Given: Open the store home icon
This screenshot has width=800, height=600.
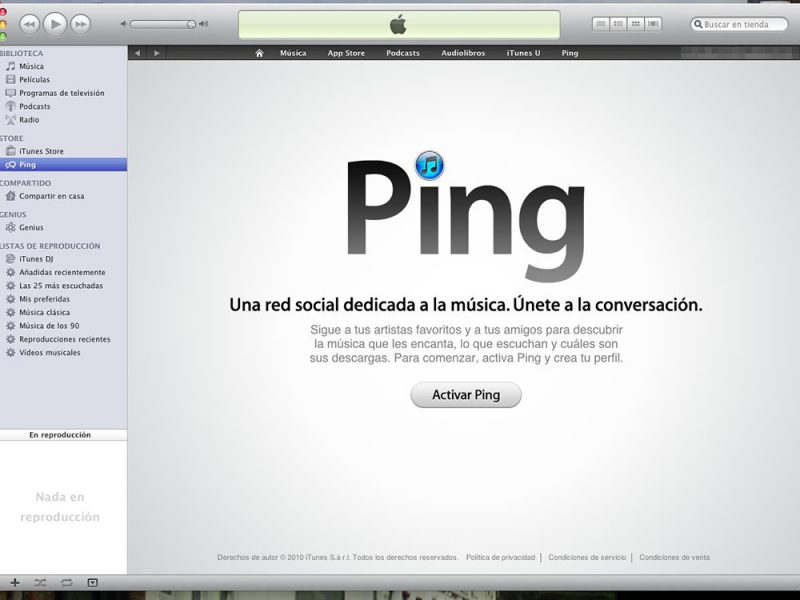Looking at the screenshot, I should [259, 53].
